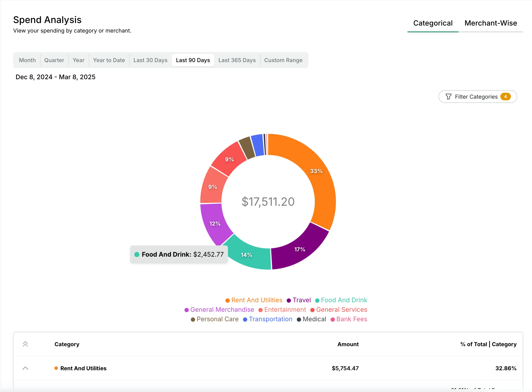The image size is (532, 392).
Task: Select the Quarter time range
Action: [54, 60]
